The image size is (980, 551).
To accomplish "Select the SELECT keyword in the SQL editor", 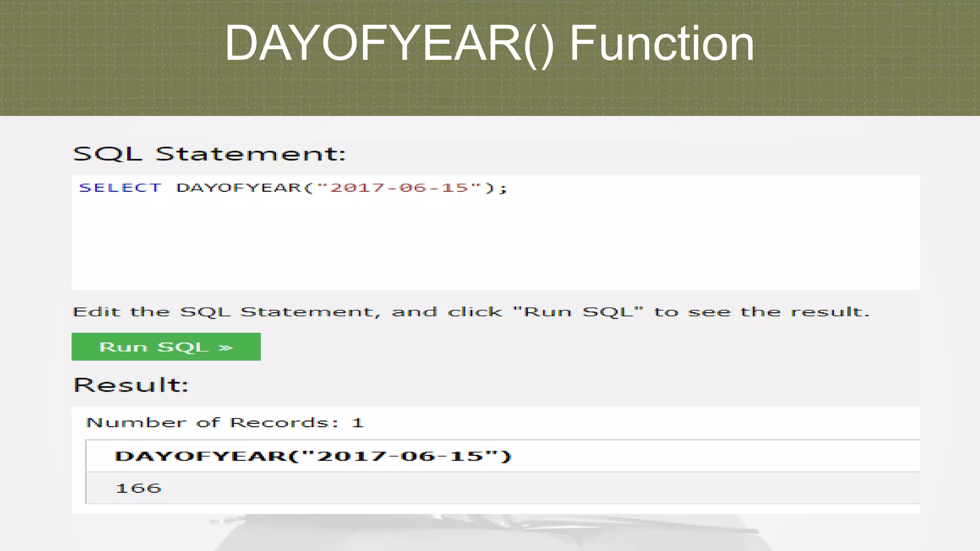I will (x=120, y=187).
